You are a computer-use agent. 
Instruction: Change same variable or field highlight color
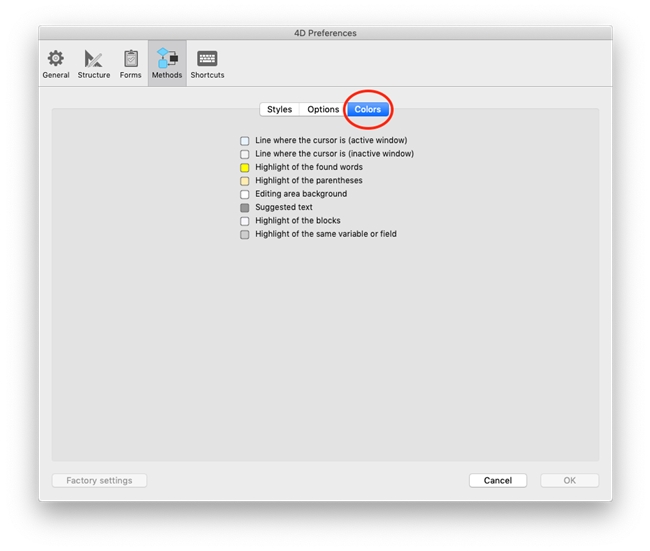[245, 235]
